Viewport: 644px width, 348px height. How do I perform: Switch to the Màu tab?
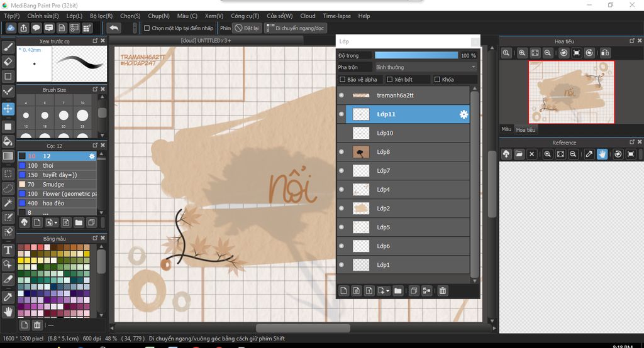pos(506,129)
